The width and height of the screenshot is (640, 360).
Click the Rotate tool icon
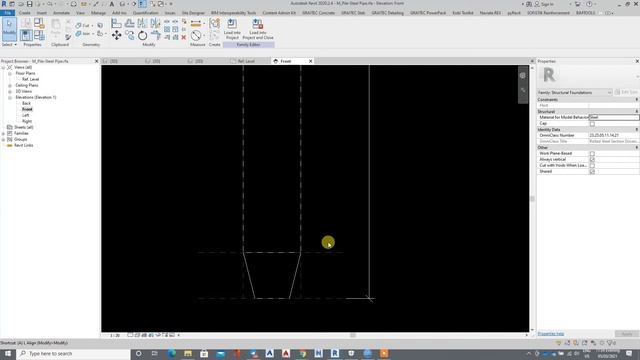tap(142, 36)
